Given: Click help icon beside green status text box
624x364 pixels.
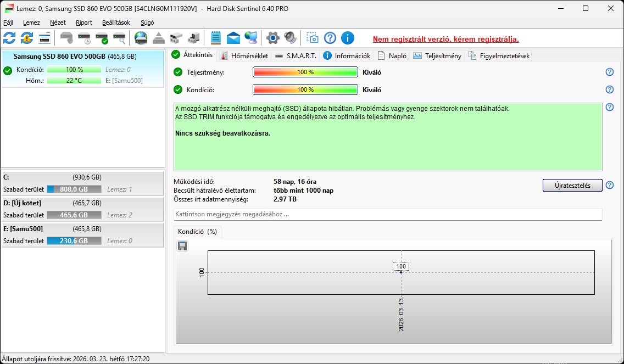Looking at the screenshot, I should pyautogui.click(x=609, y=107).
